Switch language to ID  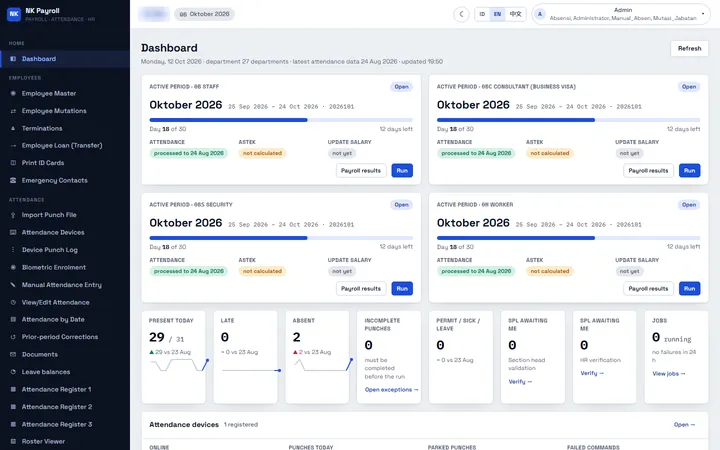pyautogui.click(x=482, y=14)
